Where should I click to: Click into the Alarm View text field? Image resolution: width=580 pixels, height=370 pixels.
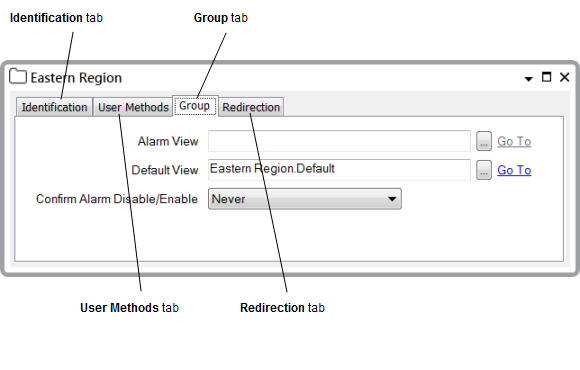tap(339, 141)
